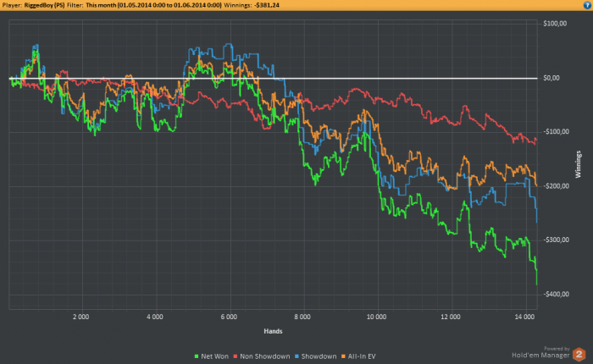Click the red Non Showdown color swatch
Image resolution: width=593 pixels, height=364 pixels.
click(x=236, y=356)
